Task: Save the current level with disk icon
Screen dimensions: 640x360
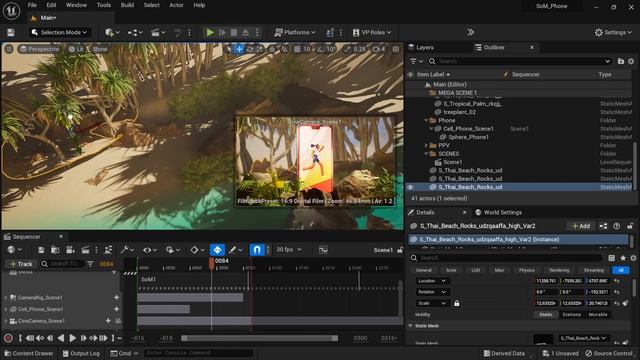Action: coord(11,32)
